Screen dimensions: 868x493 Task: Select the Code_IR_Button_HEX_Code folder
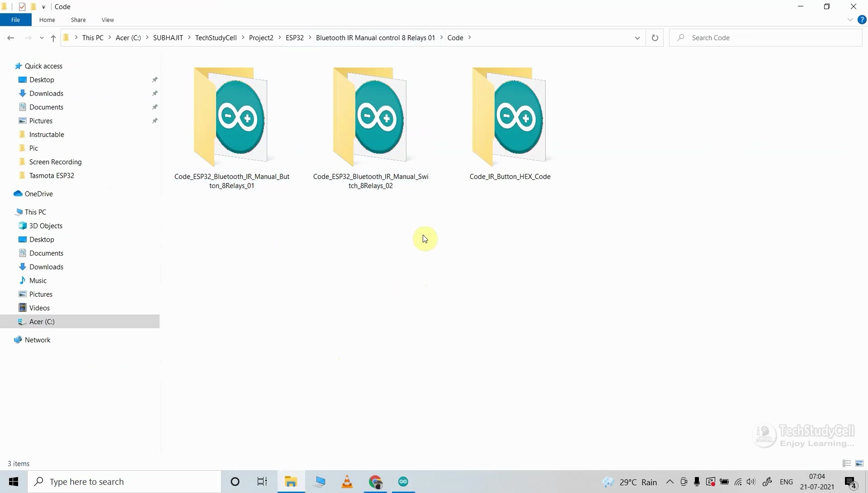(x=510, y=124)
